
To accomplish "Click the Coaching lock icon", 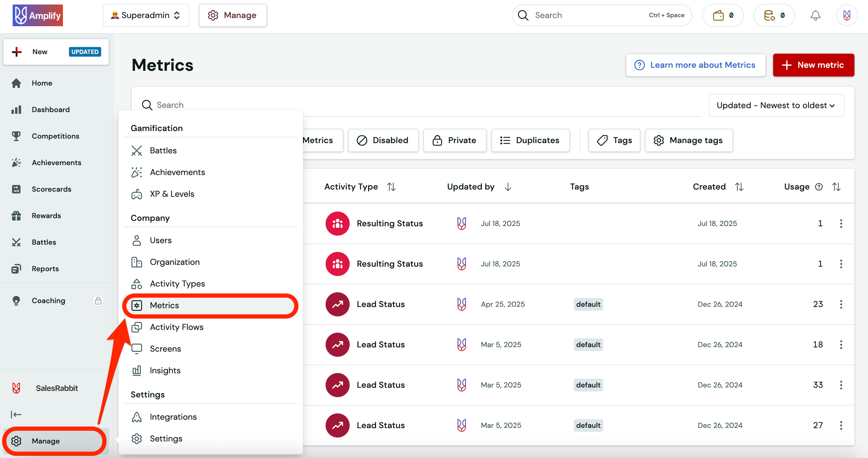I will click(98, 301).
